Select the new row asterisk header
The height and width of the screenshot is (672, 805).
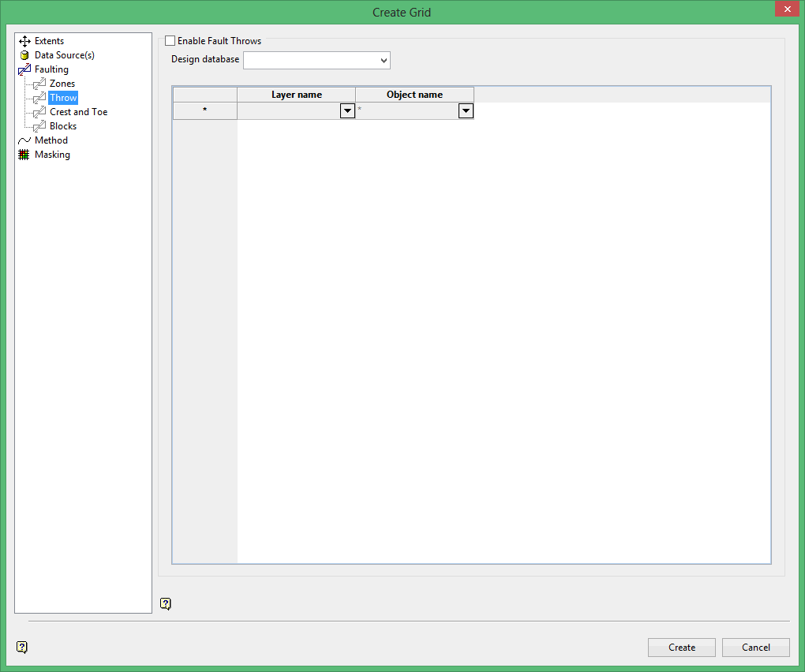point(205,110)
